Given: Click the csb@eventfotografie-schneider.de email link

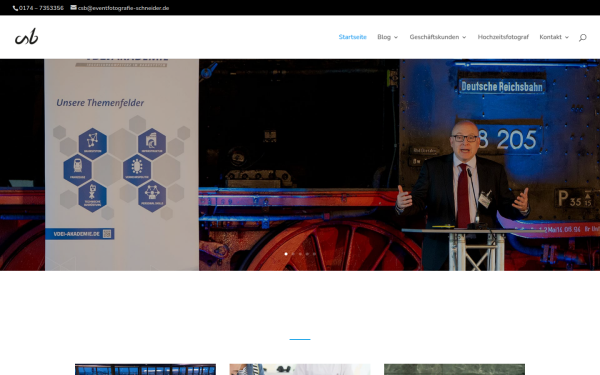Looking at the screenshot, I should 123,8.
